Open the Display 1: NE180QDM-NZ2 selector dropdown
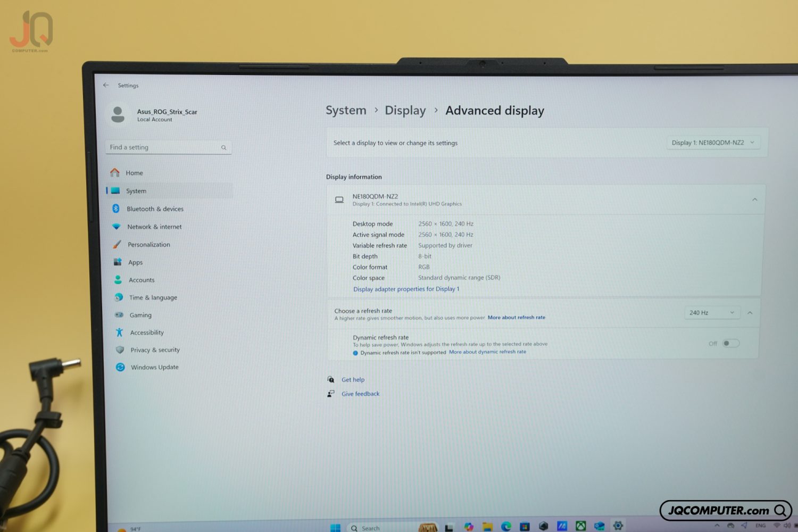 (x=713, y=143)
